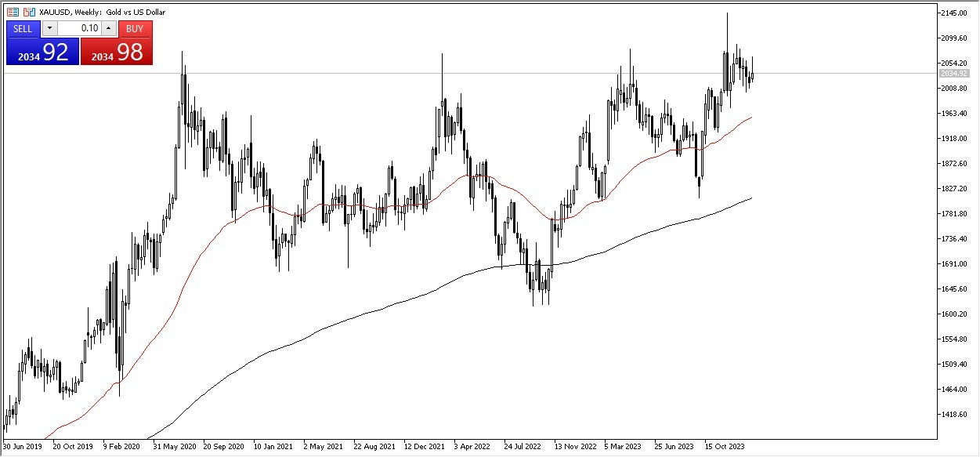Click the trade dialog icon beside chart title
The width and height of the screenshot is (980, 457).
[29, 12]
